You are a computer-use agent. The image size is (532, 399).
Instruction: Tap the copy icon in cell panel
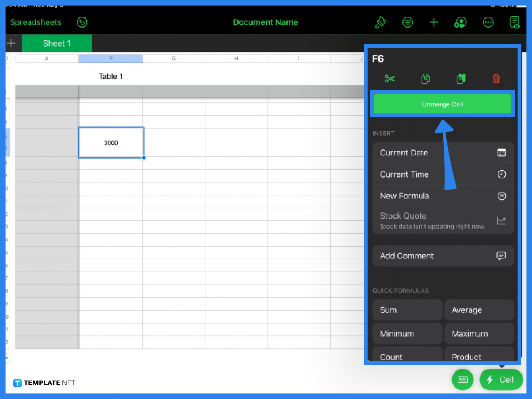pos(426,79)
